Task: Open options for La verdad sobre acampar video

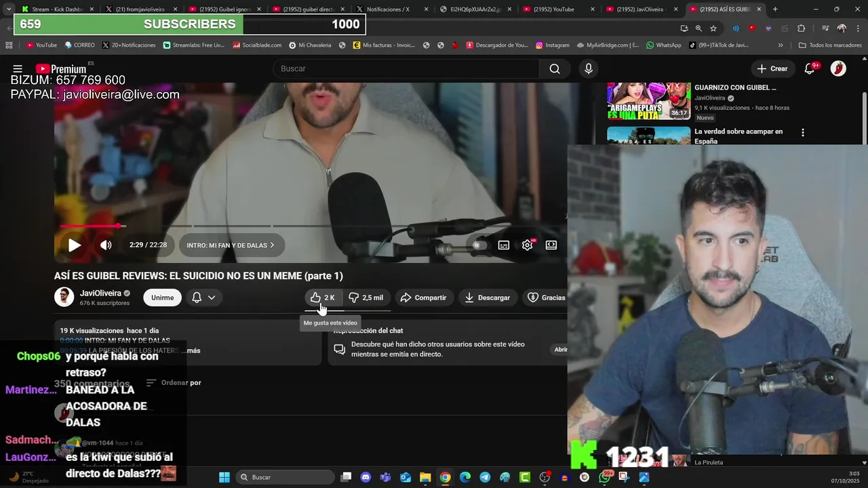Action: pyautogui.click(x=803, y=133)
